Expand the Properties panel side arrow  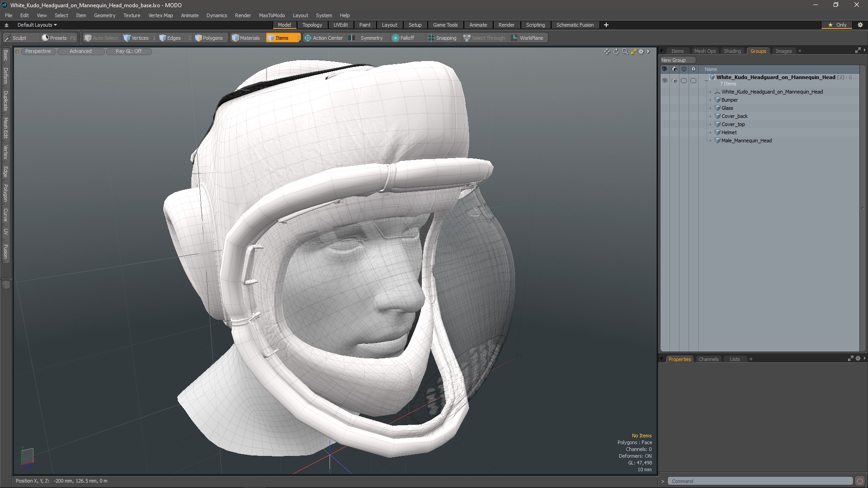point(864,358)
